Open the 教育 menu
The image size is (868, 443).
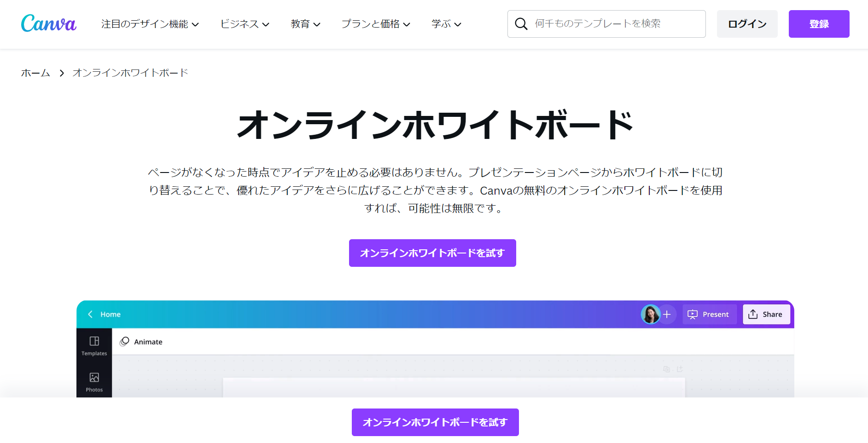(x=305, y=24)
